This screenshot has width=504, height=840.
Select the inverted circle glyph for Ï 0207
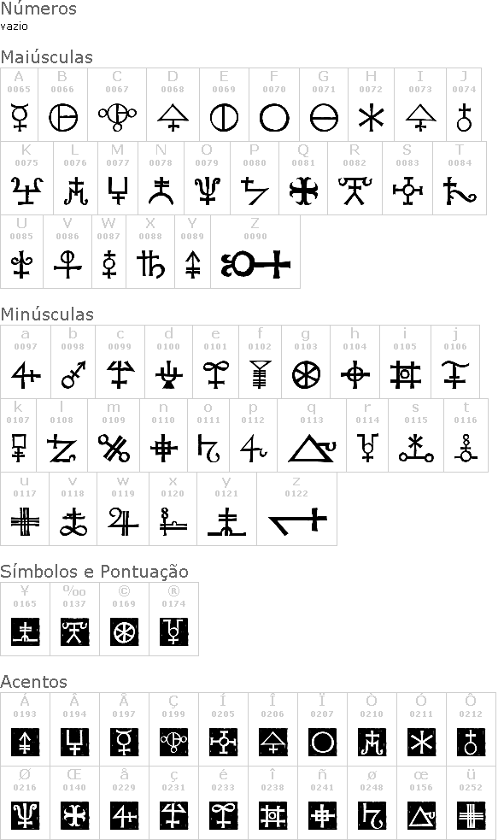point(322,742)
